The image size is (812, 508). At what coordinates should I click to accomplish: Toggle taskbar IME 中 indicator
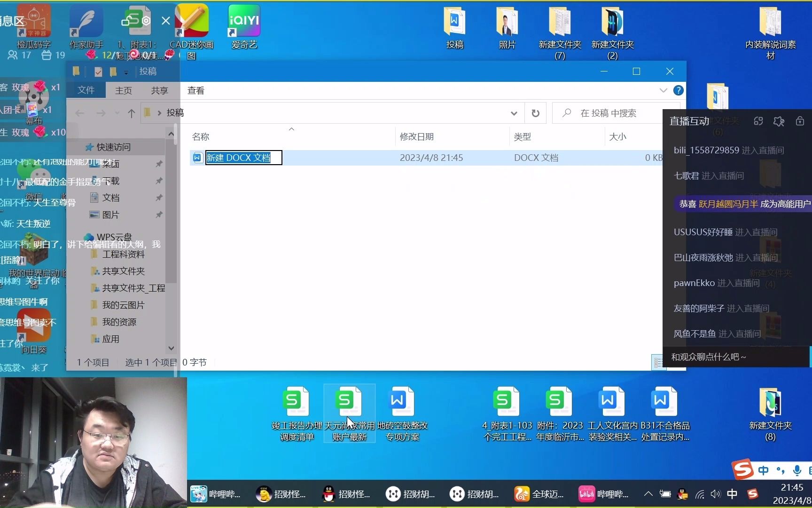pos(732,494)
